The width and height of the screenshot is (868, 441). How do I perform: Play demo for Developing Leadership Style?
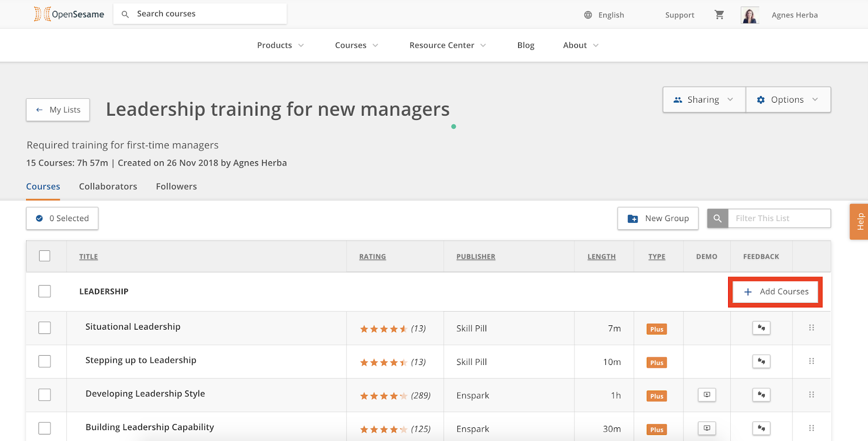pyautogui.click(x=707, y=395)
